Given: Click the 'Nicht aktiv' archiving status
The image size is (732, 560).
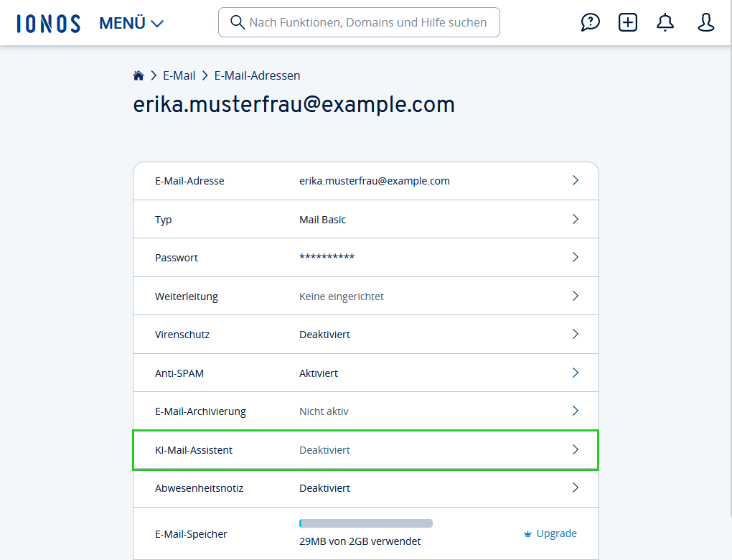Looking at the screenshot, I should [x=324, y=411].
